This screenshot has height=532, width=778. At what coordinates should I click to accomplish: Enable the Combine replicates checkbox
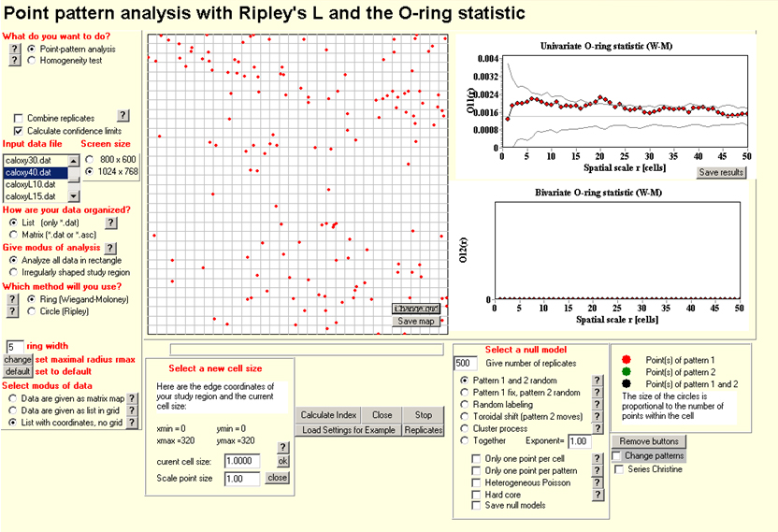click(19, 119)
